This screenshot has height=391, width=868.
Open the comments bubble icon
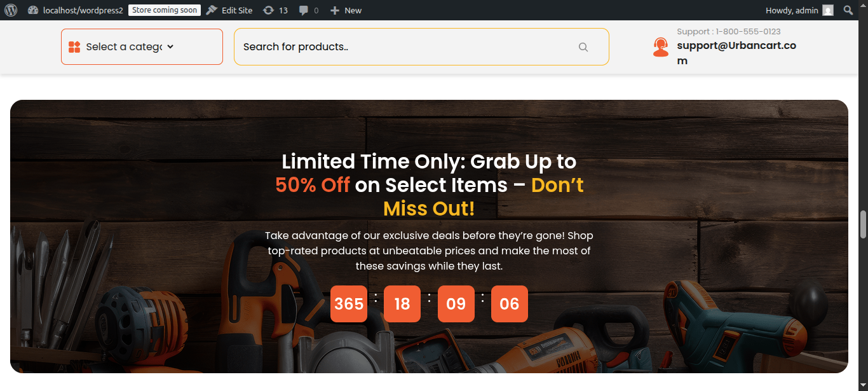click(x=304, y=11)
